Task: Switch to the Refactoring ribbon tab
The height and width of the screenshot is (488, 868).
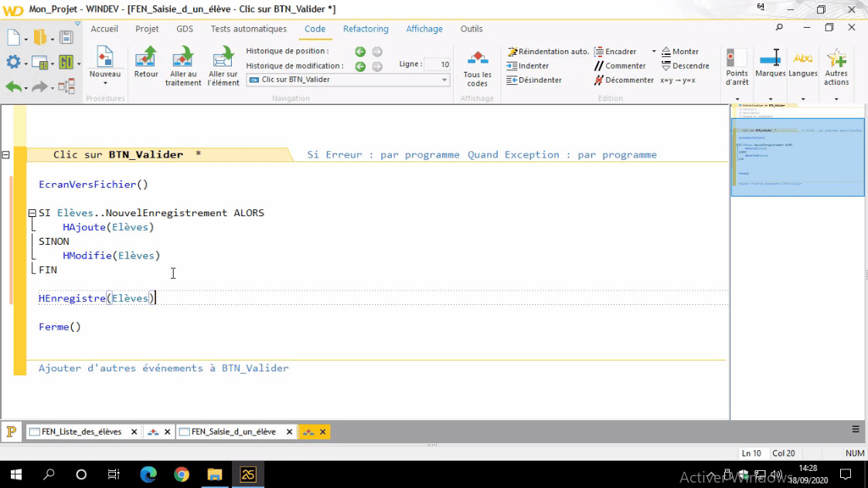Action: (365, 29)
